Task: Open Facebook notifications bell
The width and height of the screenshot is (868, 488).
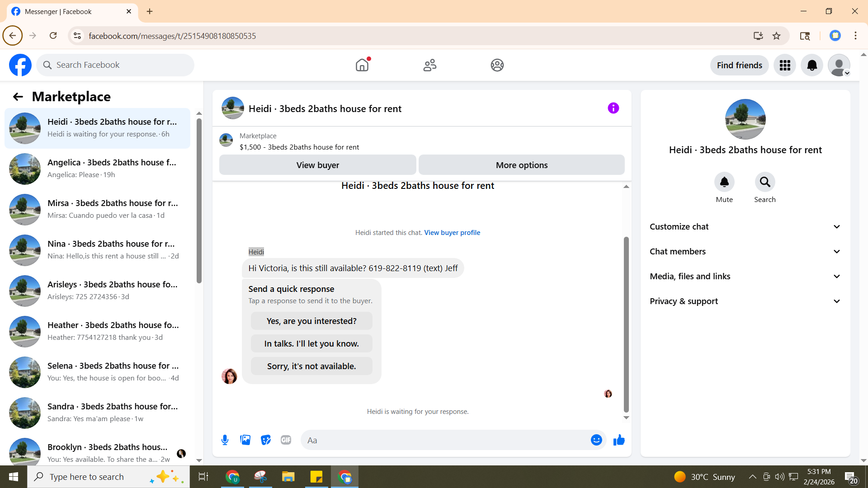Action: [812, 66]
